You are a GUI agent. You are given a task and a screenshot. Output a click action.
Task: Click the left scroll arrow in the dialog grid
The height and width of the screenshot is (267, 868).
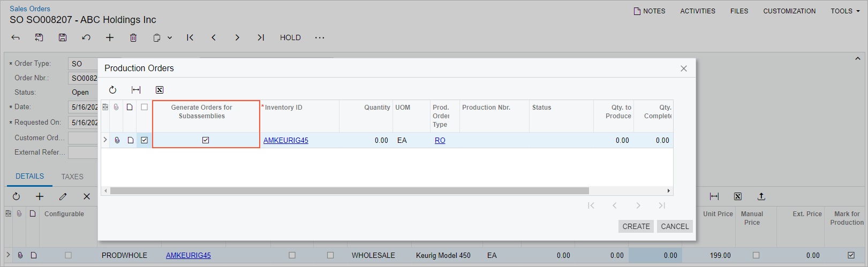[x=105, y=190]
